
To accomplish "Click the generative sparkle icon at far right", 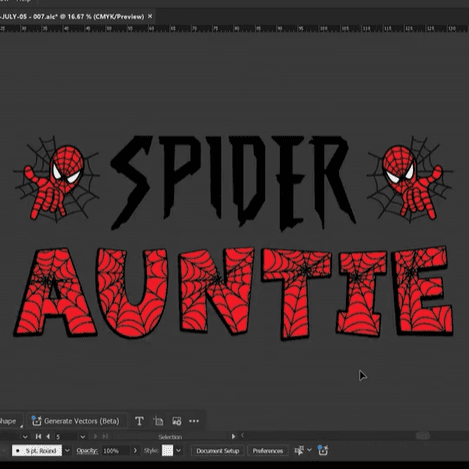I will pos(323,450).
